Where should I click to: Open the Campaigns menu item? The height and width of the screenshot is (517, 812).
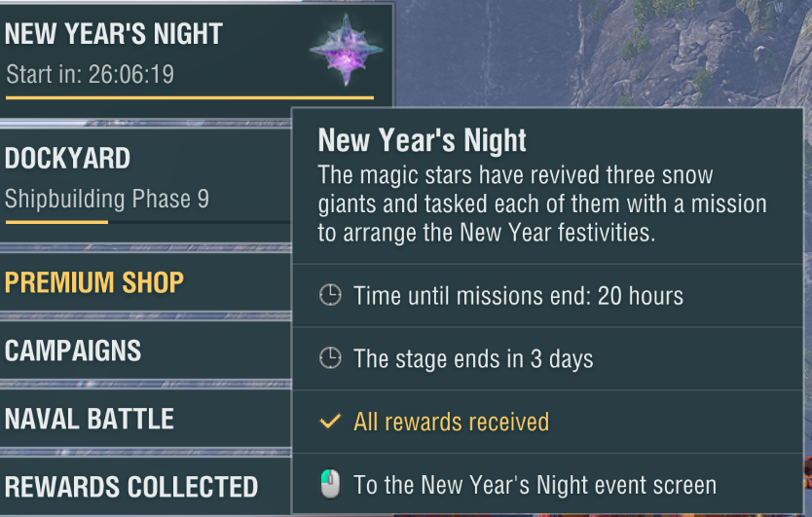coord(73,351)
